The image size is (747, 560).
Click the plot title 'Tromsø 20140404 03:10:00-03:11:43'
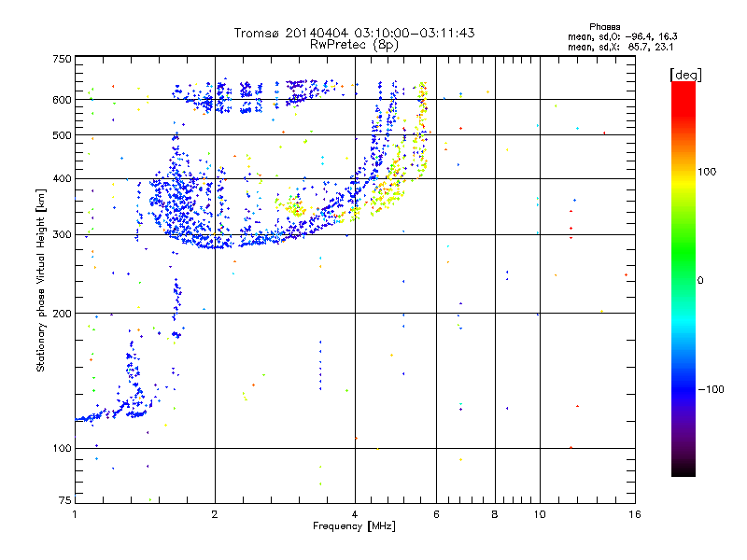(354, 33)
